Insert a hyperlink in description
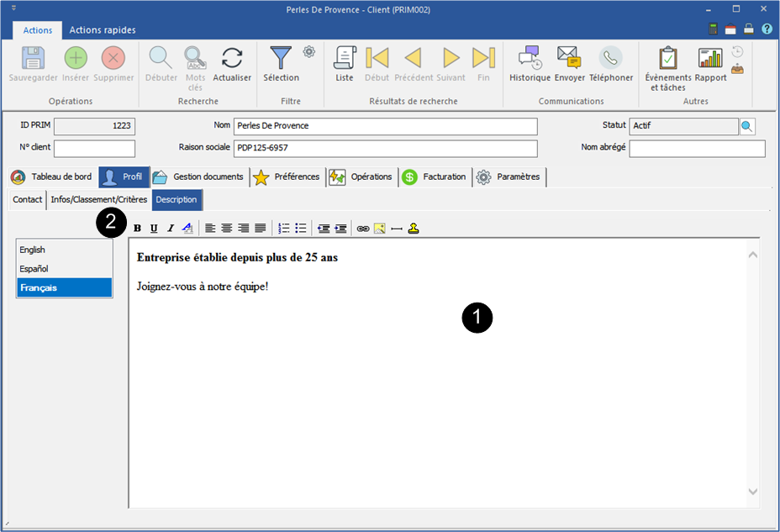This screenshot has width=780, height=532. click(363, 229)
